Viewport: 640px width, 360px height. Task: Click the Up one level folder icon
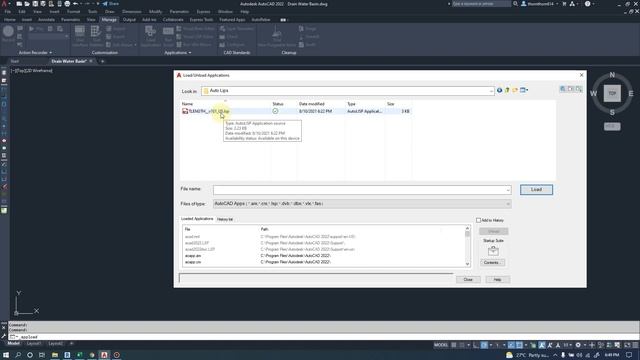pyautogui.click(x=507, y=90)
